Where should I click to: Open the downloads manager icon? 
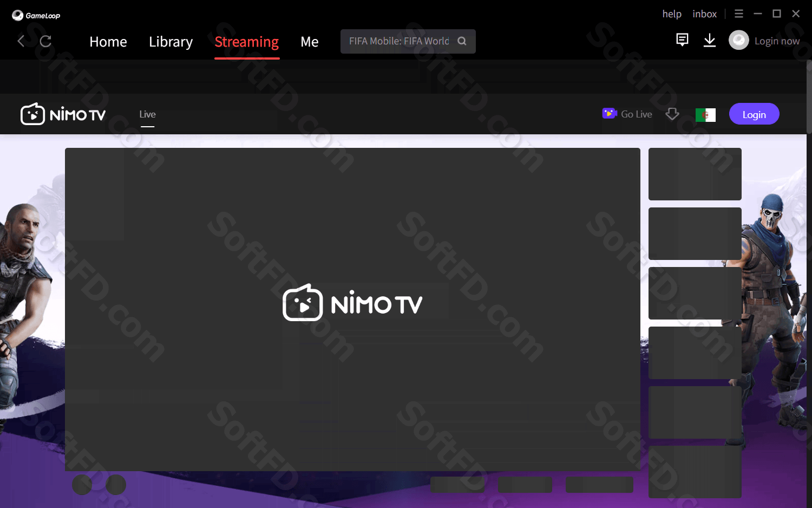pos(710,40)
